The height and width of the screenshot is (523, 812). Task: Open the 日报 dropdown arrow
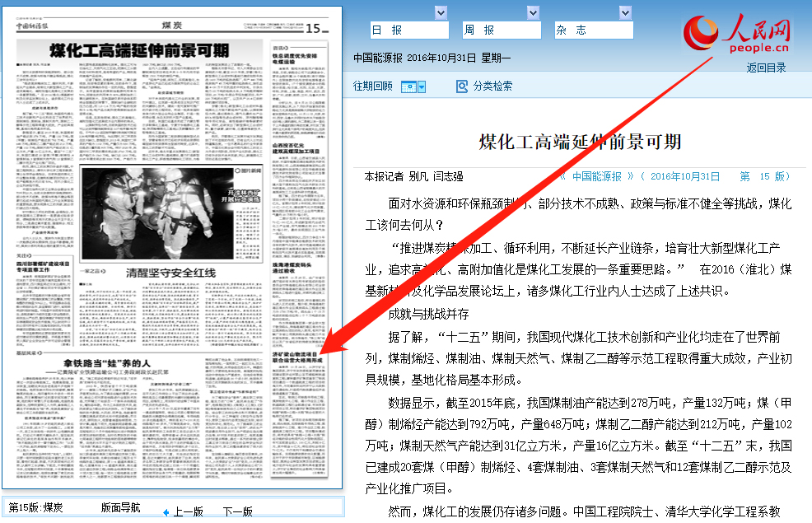(441, 13)
